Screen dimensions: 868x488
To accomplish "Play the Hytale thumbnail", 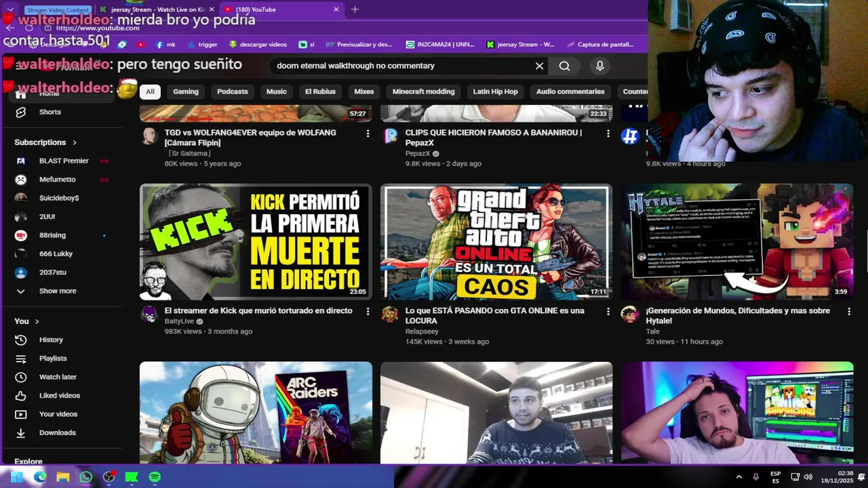I will [737, 242].
